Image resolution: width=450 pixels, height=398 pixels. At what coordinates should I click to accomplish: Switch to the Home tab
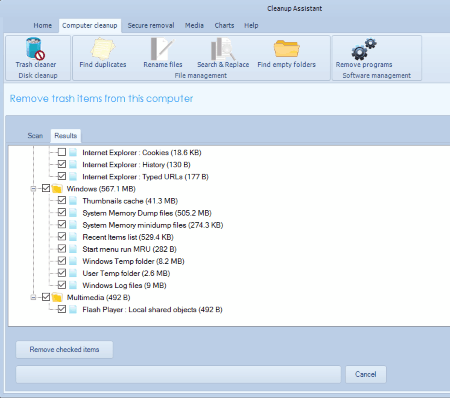point(43,25)
